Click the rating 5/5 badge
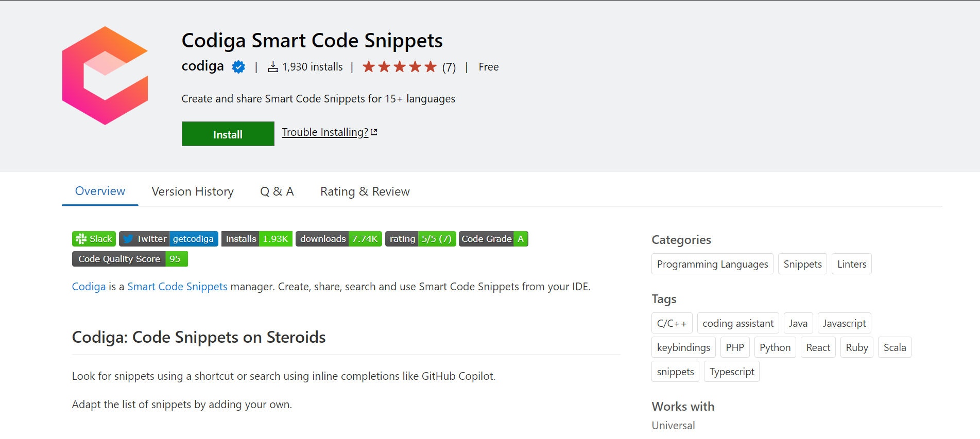Image resolution: width=980 pixels, height=439 pixels. (x=420, y=239)
